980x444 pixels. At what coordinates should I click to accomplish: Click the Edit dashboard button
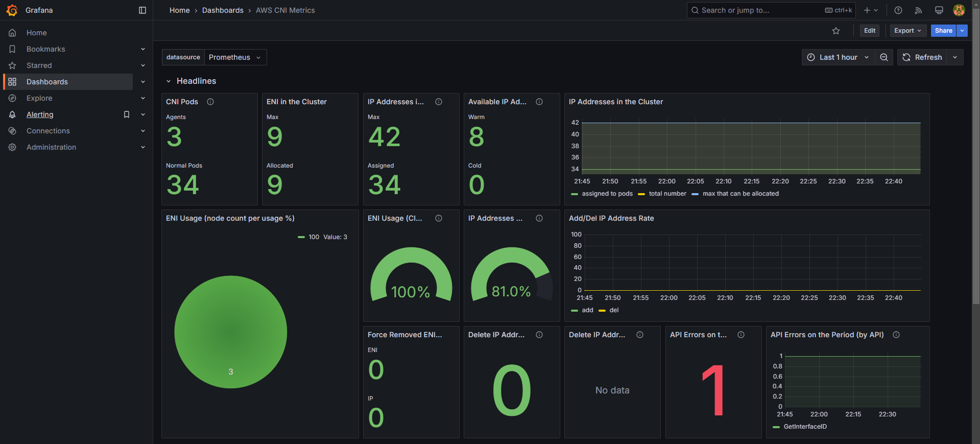click(870, 31)
